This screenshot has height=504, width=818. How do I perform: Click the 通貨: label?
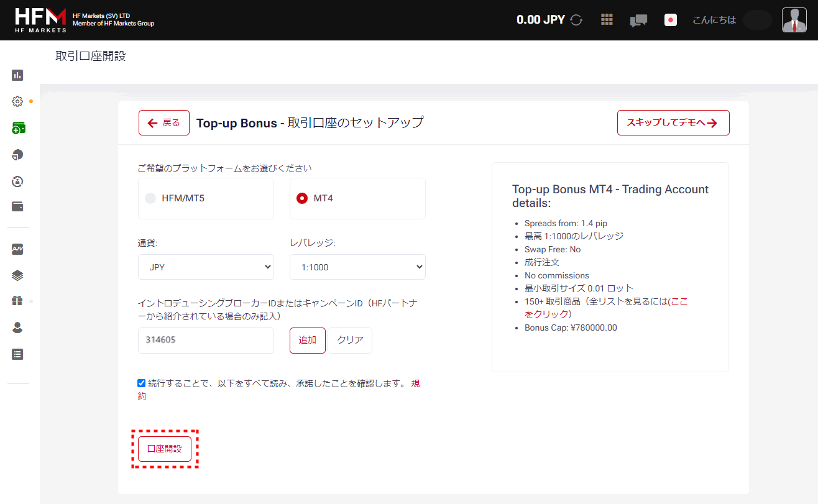click(x=148, y=243)
